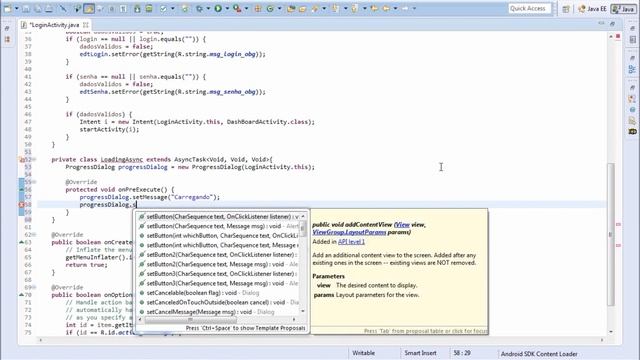Click the Open Perspective icon

566,9
